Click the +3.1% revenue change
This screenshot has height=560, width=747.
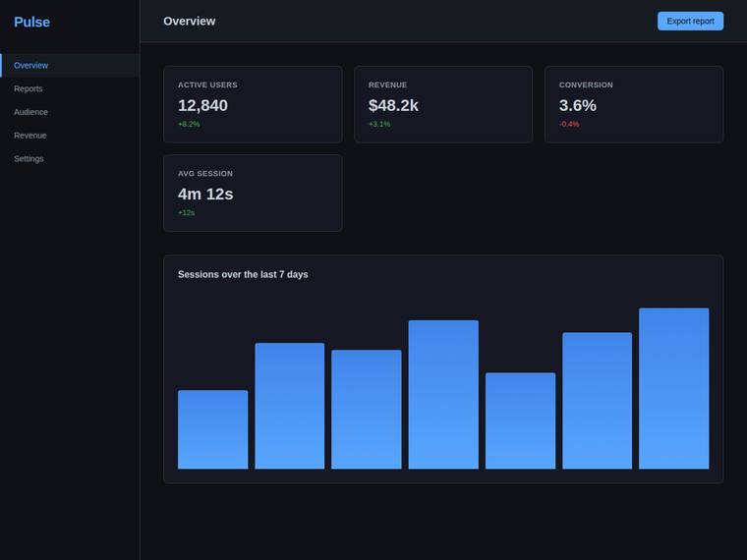tap(379, 124)
